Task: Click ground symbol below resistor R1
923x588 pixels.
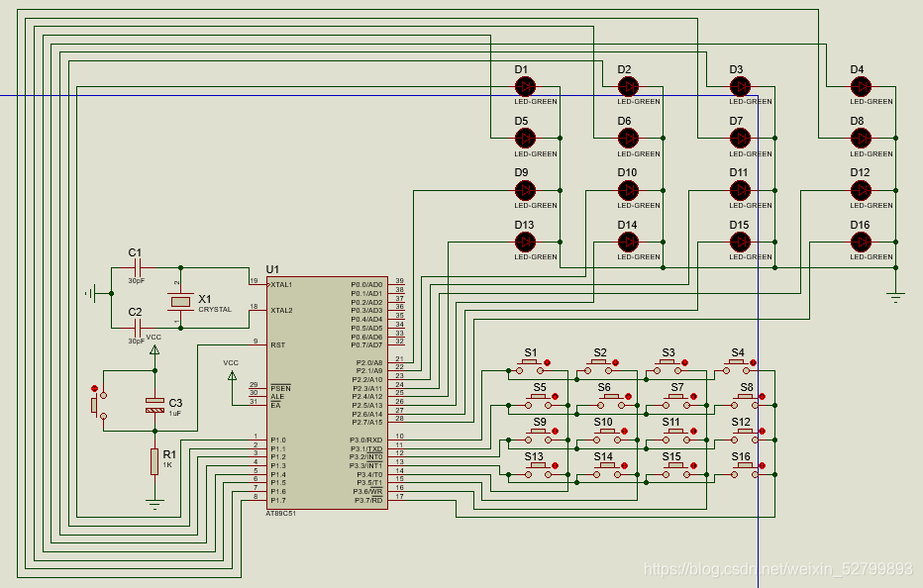Action: tap(154, 504)
